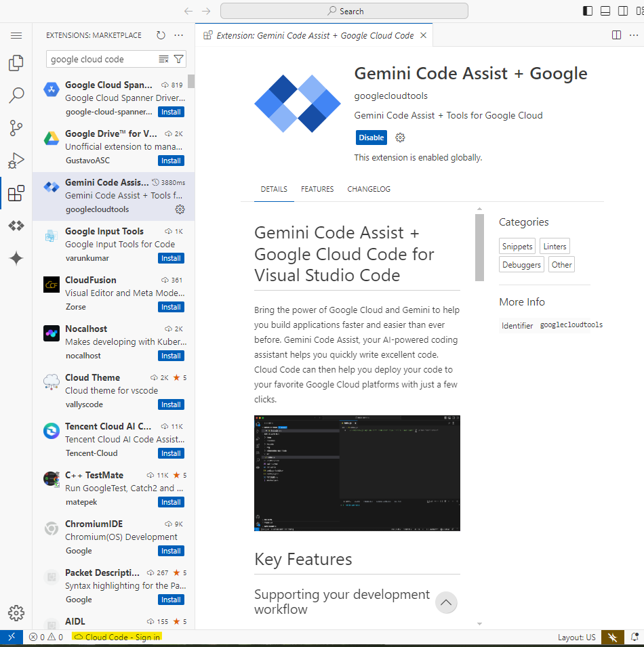Select the Extensions view icon
This screenshot has height=647, width=644.
[x=16, y=193]
